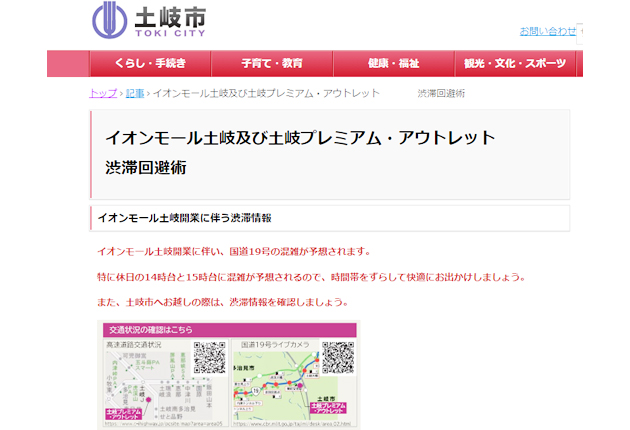Screen dimensions: 630x430
Task: Click the red text about 休日の14時台と15時台
Action: (x=311, y=277)
